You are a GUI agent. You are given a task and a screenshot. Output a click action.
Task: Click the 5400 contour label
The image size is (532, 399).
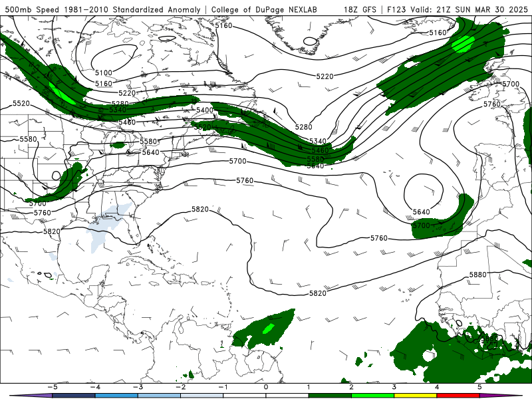[205, 110]
